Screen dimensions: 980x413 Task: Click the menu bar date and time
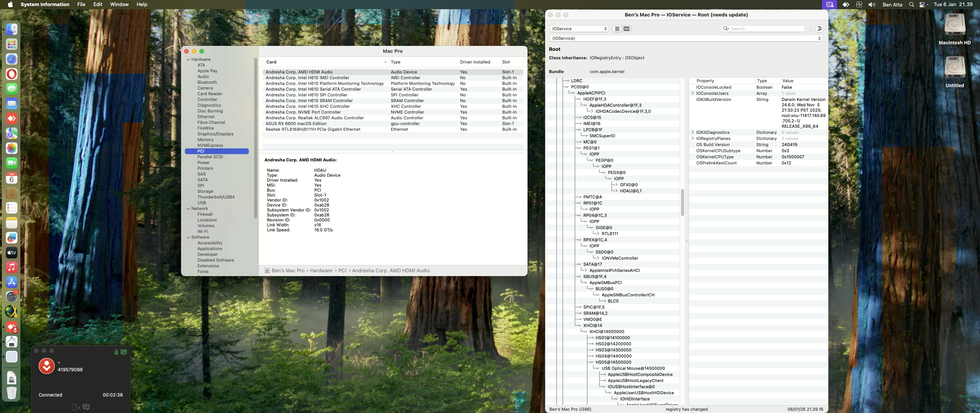[953, 5]
